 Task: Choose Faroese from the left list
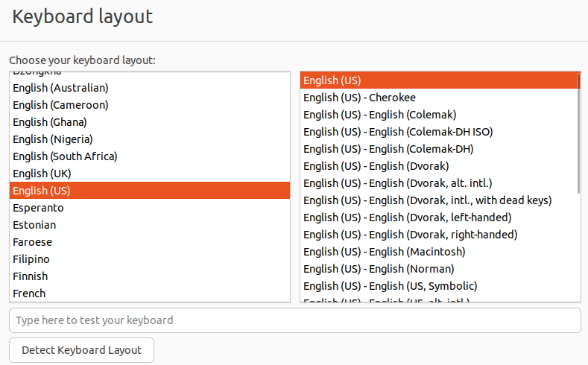click(x=32, y=242)
